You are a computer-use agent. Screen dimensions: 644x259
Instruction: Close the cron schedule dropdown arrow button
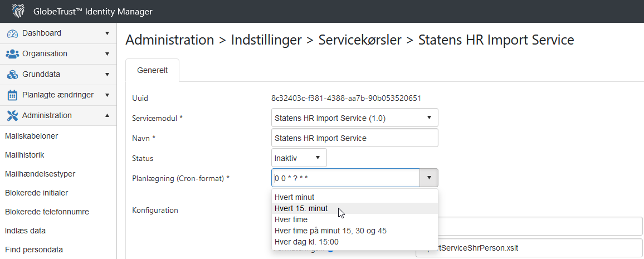point(429,178)
